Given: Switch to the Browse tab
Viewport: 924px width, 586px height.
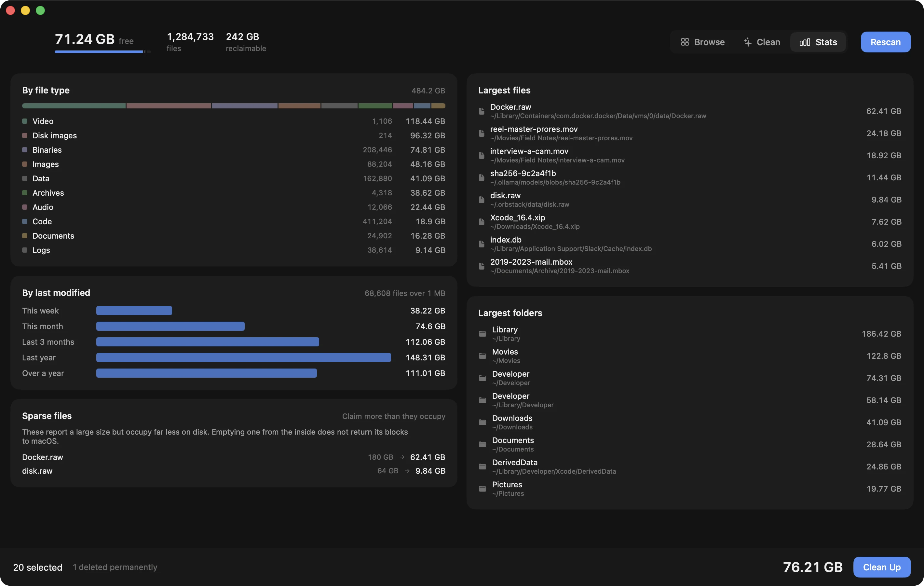Looking at the screenshot, I should [702, 42].
